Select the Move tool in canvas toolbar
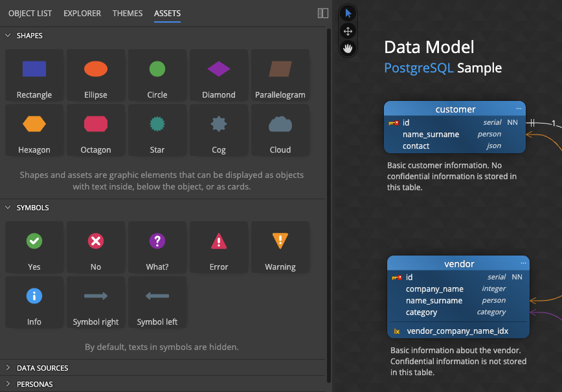Screen dimensions: 562x392 point(348,30)
